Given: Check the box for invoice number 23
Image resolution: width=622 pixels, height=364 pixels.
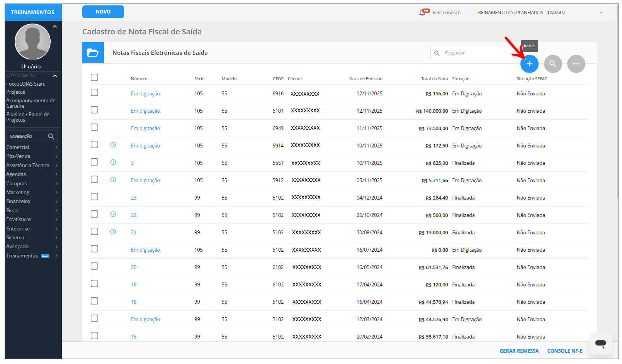Looking at the screenshot, I should tap(94, 197).
